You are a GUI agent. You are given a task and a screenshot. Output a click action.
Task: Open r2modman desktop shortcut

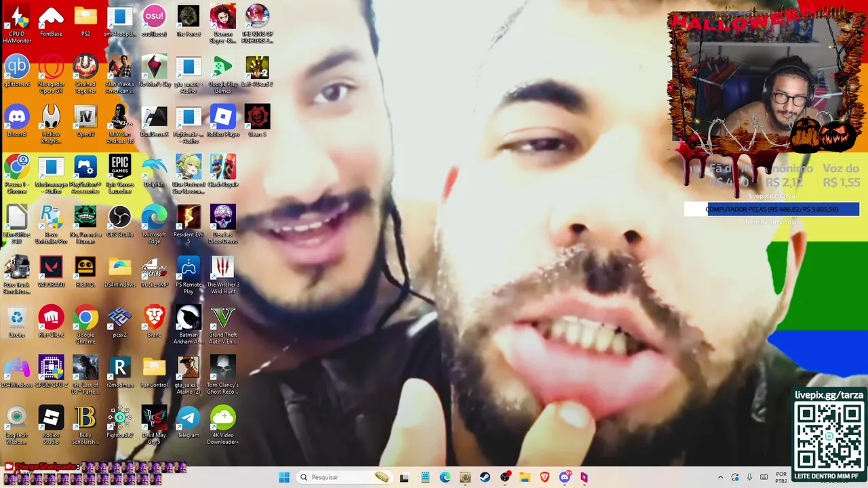[x=120, y=373]
